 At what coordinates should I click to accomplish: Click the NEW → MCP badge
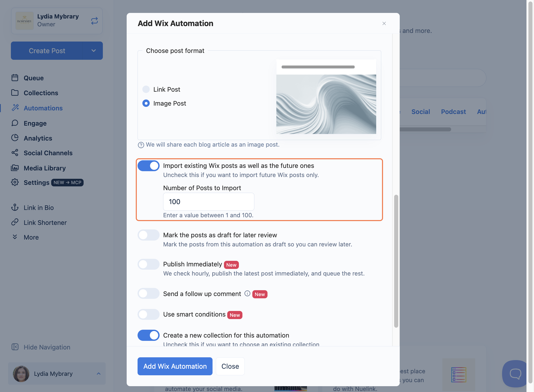(67, 182)
